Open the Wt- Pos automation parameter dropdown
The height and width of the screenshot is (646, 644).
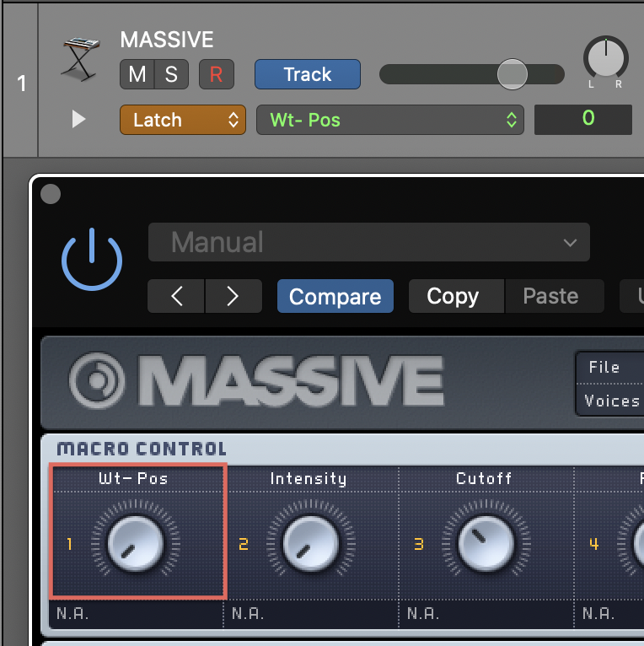pos(390,120)
